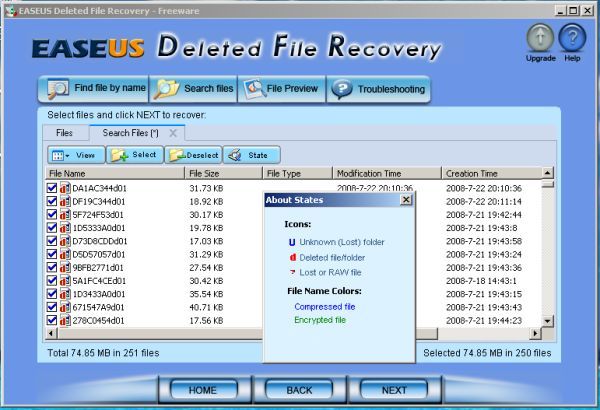Sort by File Name column header

click(x=115, y=173)
